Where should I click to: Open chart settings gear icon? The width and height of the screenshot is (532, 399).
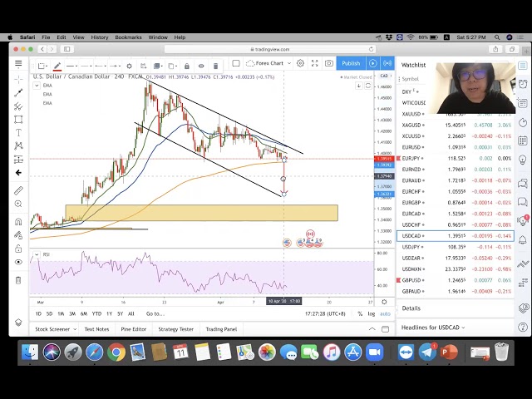[301, 63]
